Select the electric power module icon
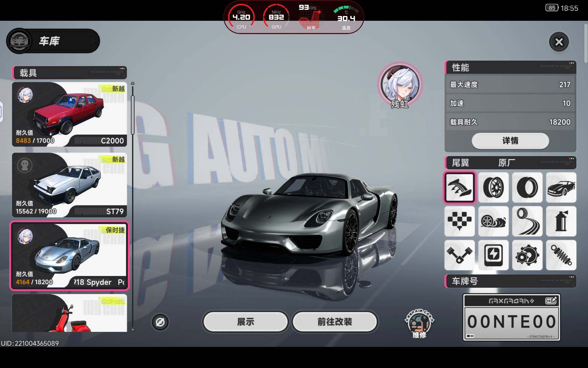The image size is (588, 368). [x=493, y=255]
